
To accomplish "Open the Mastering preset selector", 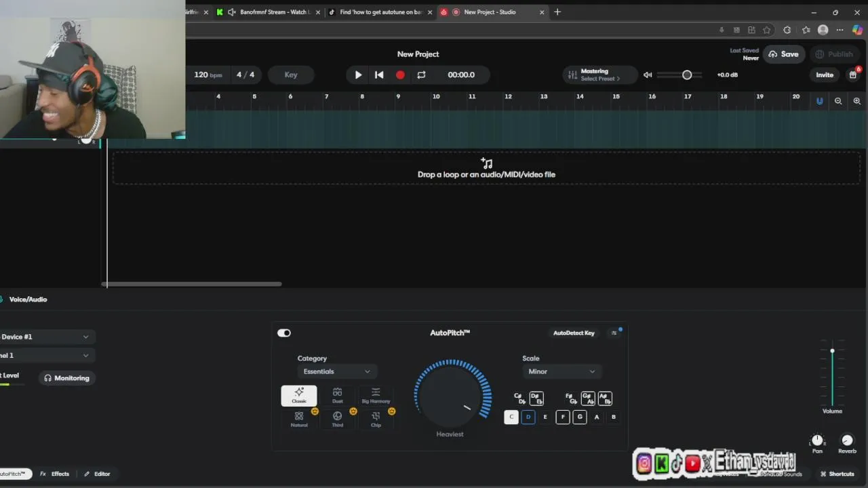I will pyautogui.click(x=599, y=75).
